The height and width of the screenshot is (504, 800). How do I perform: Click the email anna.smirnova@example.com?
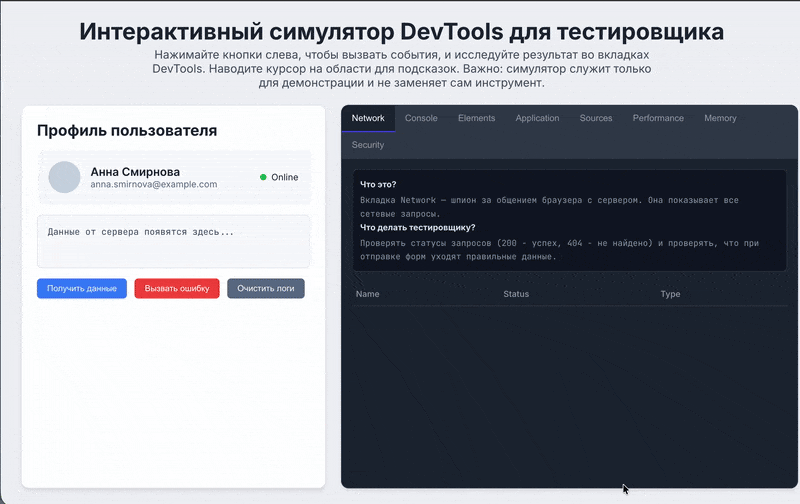point(154,184)
